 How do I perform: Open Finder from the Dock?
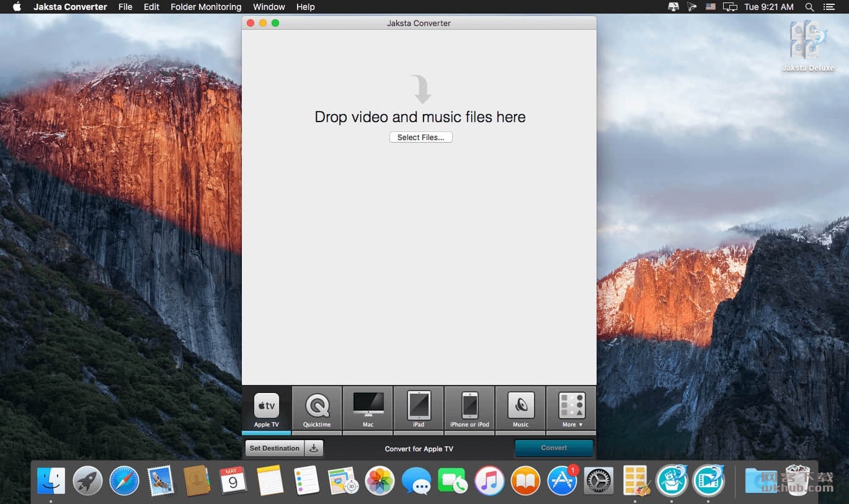(51, 480)
